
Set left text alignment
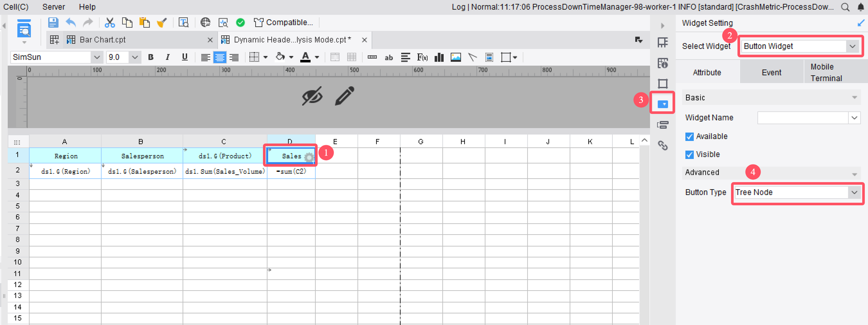pos(205,58)
